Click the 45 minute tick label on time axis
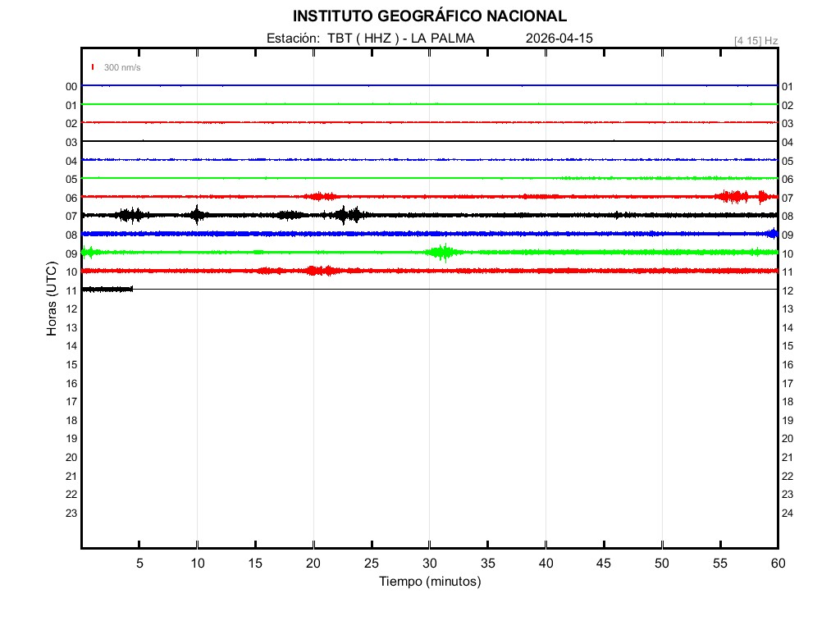This screenshot has height=630, width=840. (x=604, y=564)
